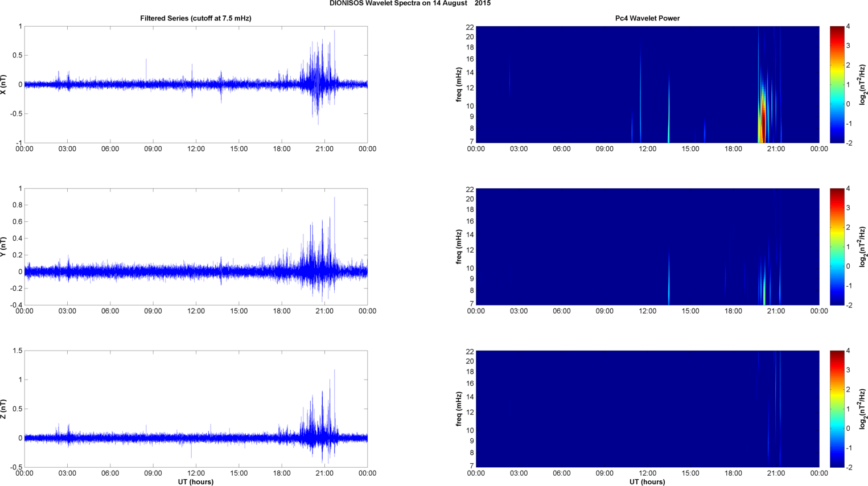Select the 'Filtered Series (cutoff at 7.5 mHz)' heading

pos(196,18)
